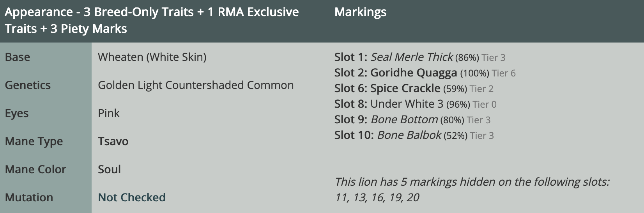
Task: Select the Soul mane color value
Action: coord(109,169)
